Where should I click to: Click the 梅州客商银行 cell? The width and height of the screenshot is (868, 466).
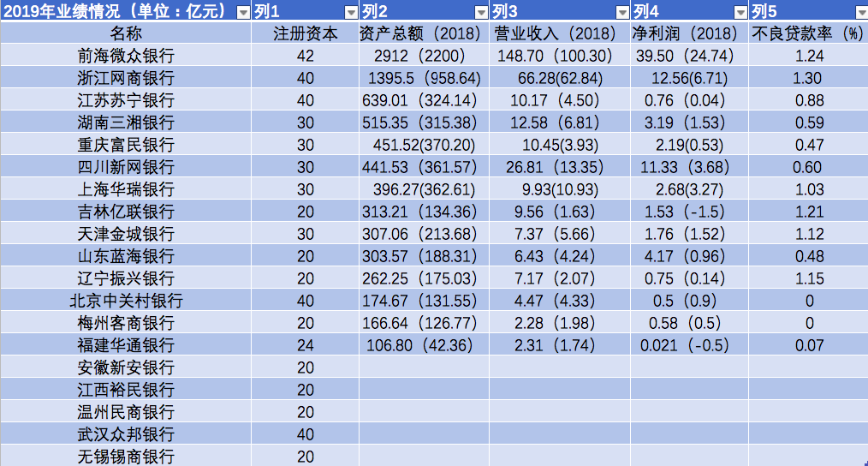pyautogui.click(x=126, y=322)
